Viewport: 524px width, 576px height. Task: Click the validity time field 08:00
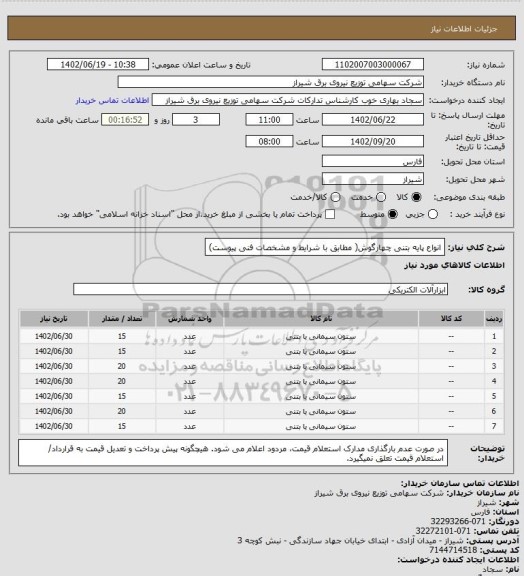click(269, 141)
